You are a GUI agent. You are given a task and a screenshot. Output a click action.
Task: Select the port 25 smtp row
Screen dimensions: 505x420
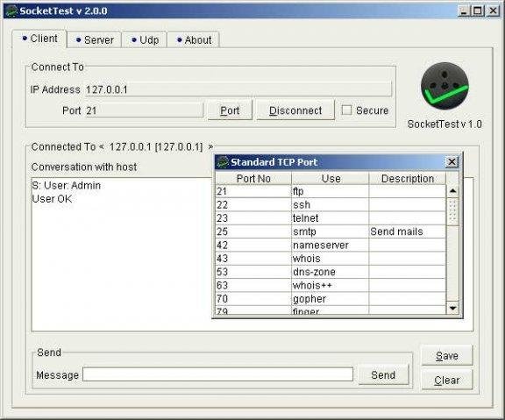pyautogui.click(x=331, y=231)
